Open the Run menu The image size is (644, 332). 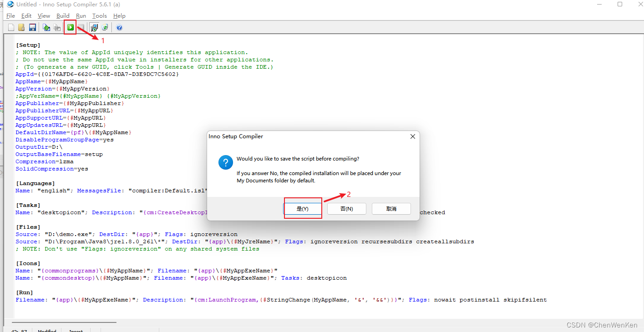tap(81, 16)
